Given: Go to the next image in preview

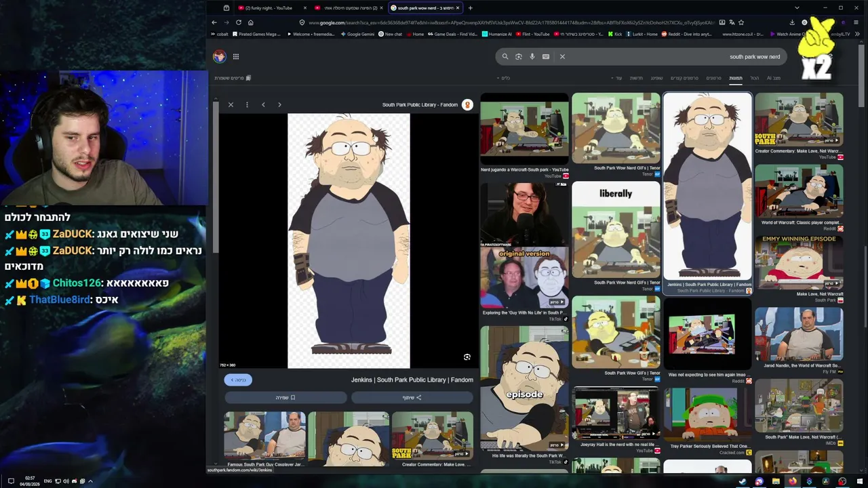Looking at the screenshot, I should click(279, 104).
